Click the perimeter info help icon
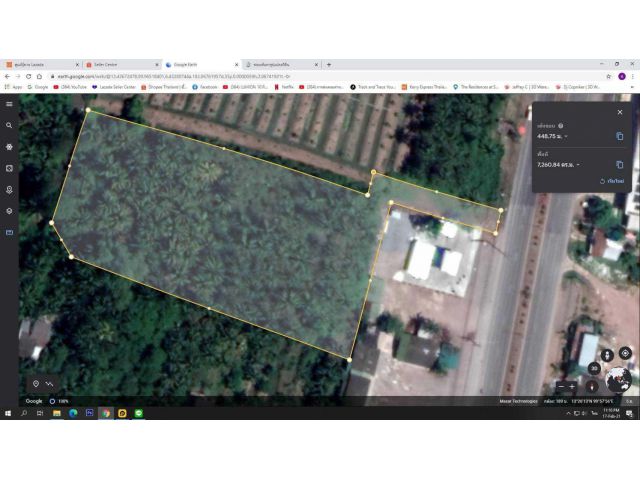The height and width of the screenshot is (480, 640). point(560,126)
